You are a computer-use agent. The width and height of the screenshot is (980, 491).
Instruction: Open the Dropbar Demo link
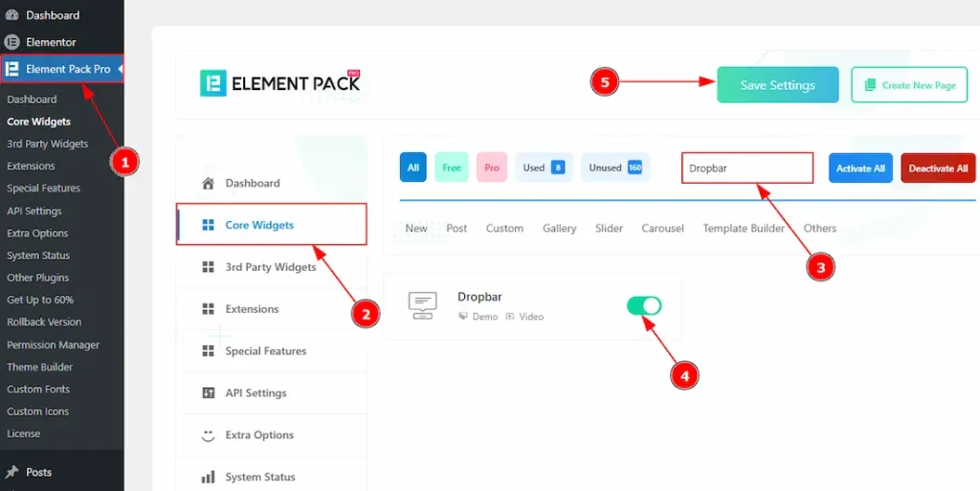point(485,317)
